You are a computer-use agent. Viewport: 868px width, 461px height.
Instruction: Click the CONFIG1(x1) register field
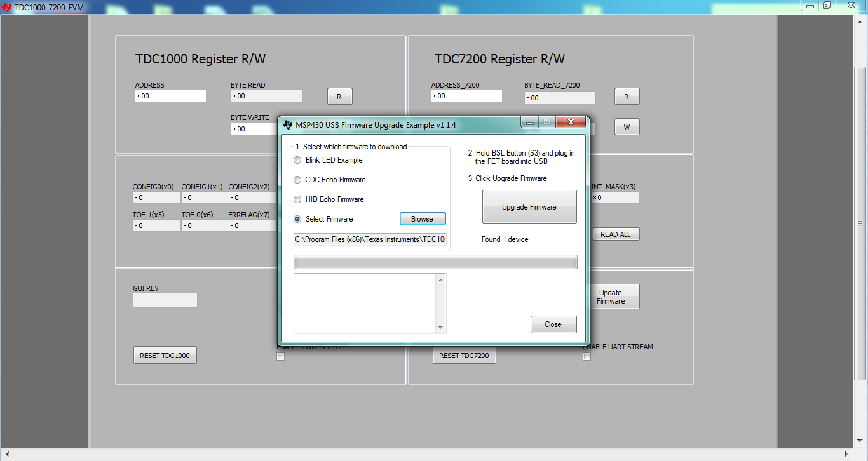(205, 197)
